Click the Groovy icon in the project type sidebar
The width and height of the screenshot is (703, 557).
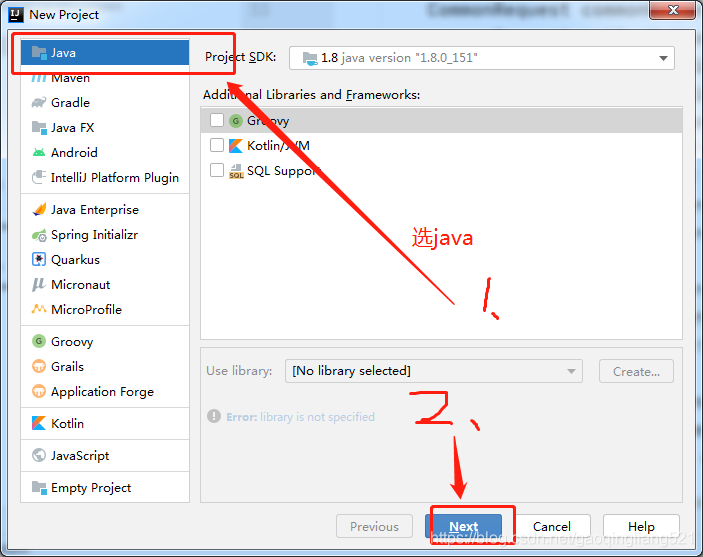click(x=39, y=341)
